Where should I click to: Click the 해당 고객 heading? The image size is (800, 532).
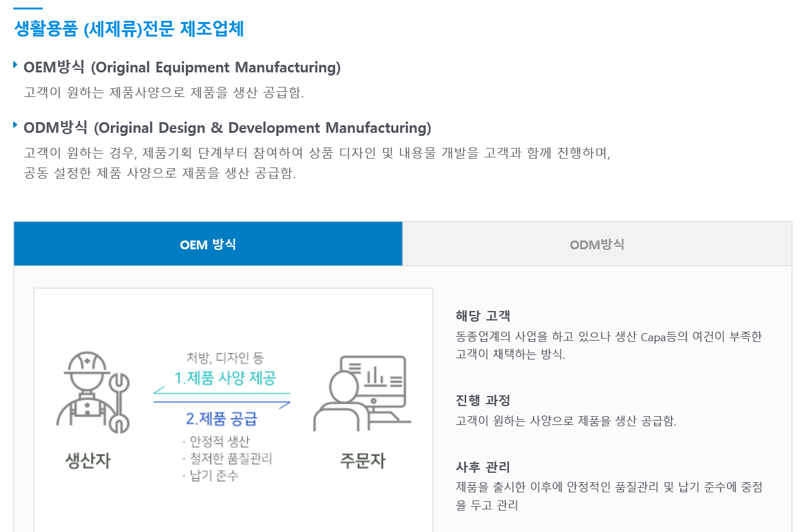[x=483, y=316]
